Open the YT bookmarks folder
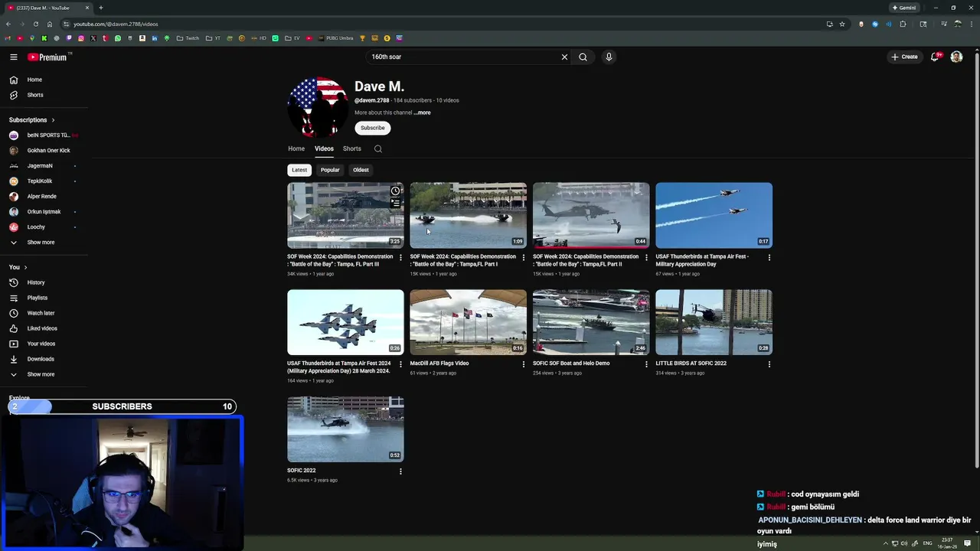 [213, 38]
